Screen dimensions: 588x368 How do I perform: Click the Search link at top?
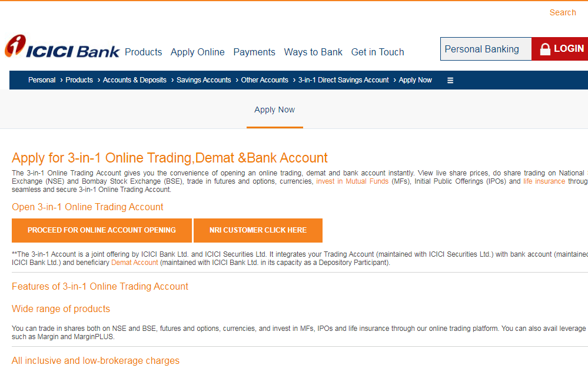point(563,12)
